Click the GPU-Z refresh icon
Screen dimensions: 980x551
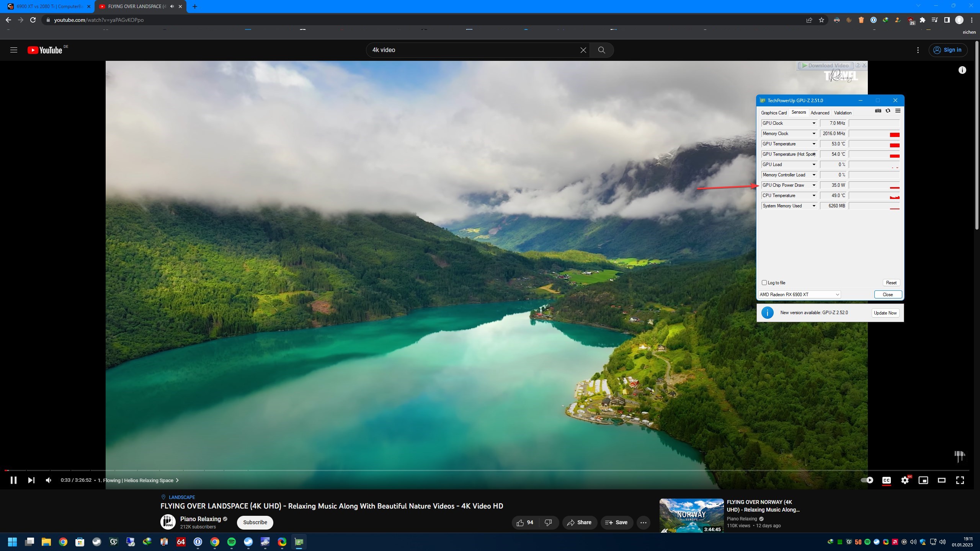pyautogui.click(x=888, y=111)
